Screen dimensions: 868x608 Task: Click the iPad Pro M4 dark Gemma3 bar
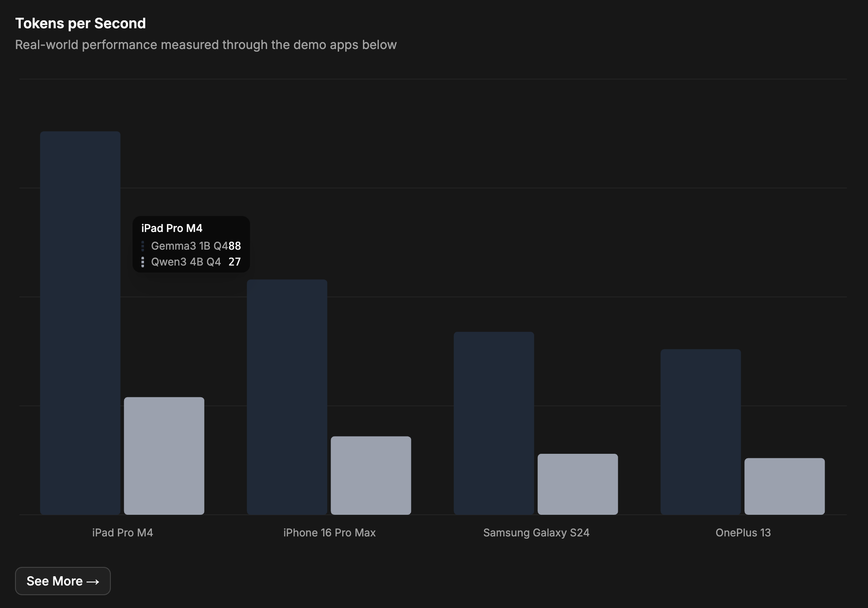coord(80,323)
